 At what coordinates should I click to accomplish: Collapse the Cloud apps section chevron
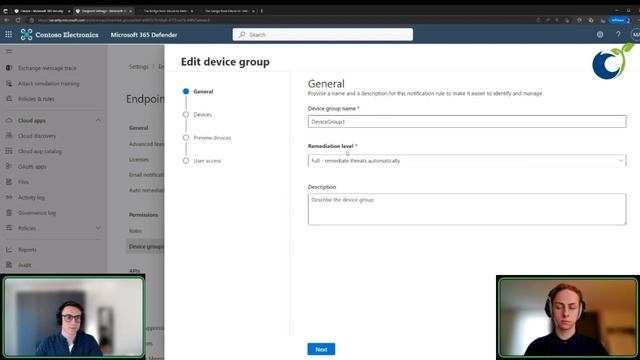(98, 120)
